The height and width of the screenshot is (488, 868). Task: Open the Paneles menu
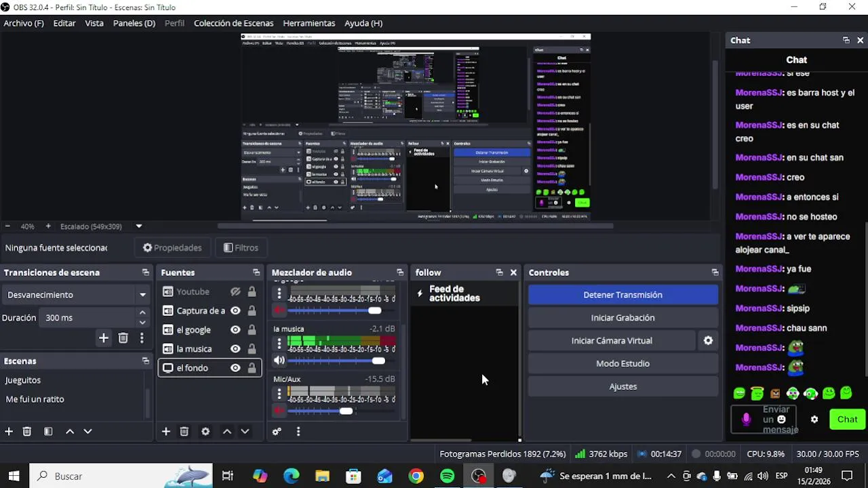click(134, 23)
